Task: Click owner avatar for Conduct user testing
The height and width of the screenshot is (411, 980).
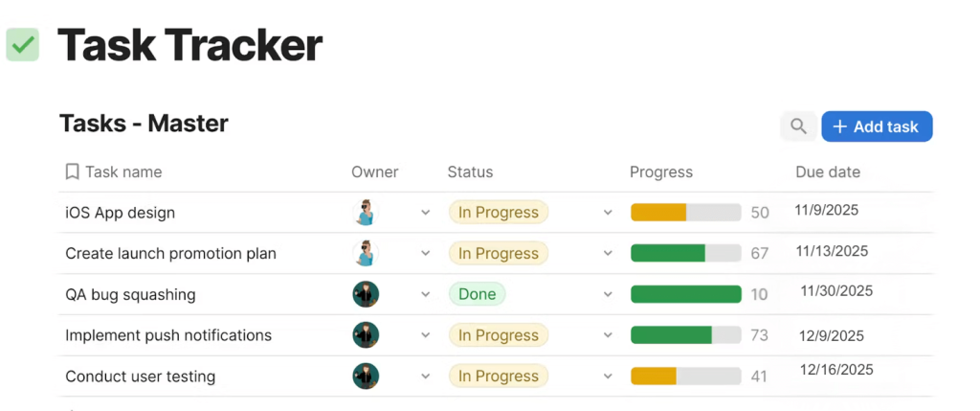Action: pos(365,377)
